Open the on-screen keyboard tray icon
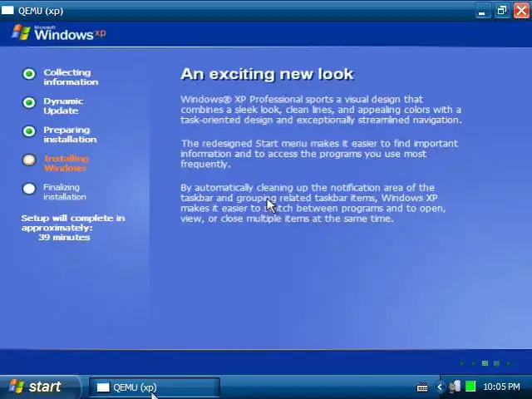The width and height of the screenshot is (532, 399). [422, 387]
